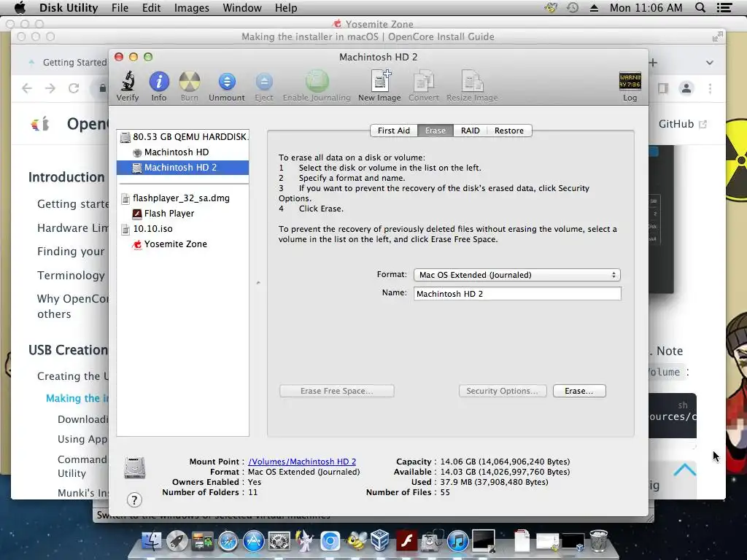This screenshot has width=747, height=560.
Task: Select 80.53 GB QEMU HARDDISK in sidebar
Action: click(x=183, y=137)
